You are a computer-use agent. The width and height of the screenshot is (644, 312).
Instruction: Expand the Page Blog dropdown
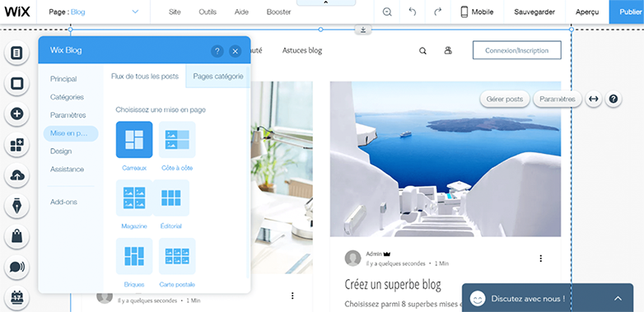pos(135,12)
